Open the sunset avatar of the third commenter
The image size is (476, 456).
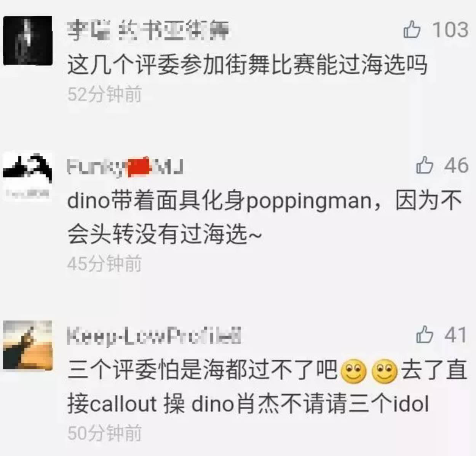[x=27, y=345]
